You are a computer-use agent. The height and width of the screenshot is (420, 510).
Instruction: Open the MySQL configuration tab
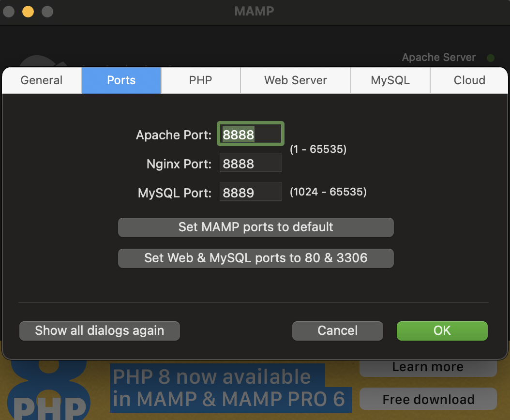(390, 80)
